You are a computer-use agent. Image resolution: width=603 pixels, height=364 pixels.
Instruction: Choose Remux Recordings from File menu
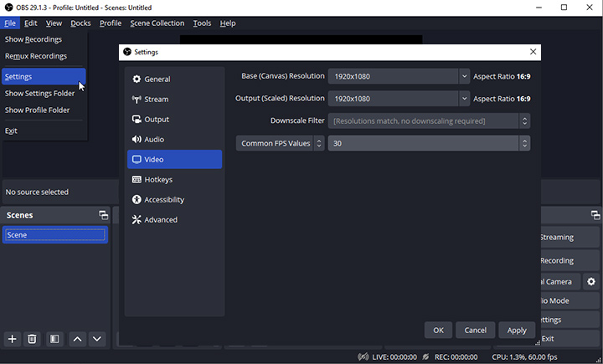tap(44, 56)
